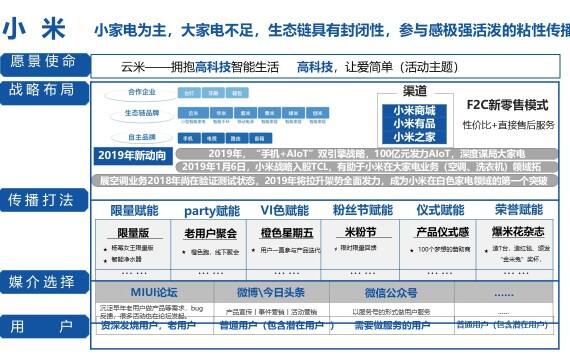The width and height of the screenshot is (570, 360).
Task: Click the 2019年新动向 blue box
Action: tap(133, 156)
